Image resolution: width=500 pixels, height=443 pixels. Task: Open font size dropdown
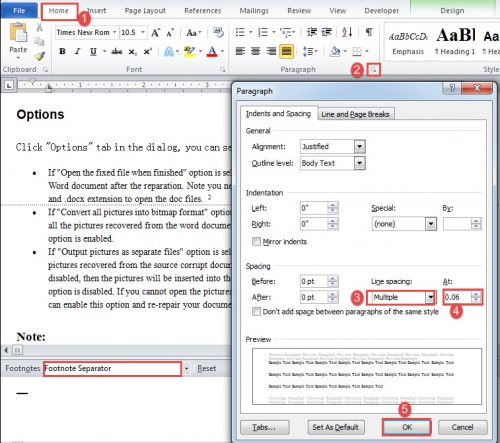tap(143, 32)
